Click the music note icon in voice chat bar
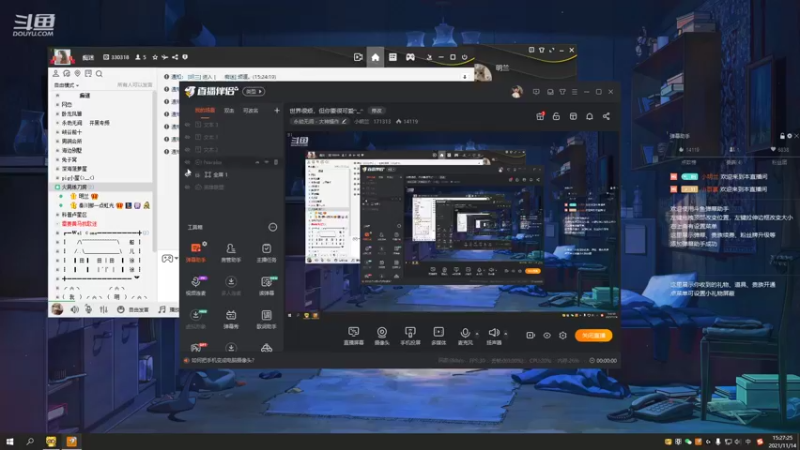This screenshot has height=450, width=800. click(x=162, y=310)
